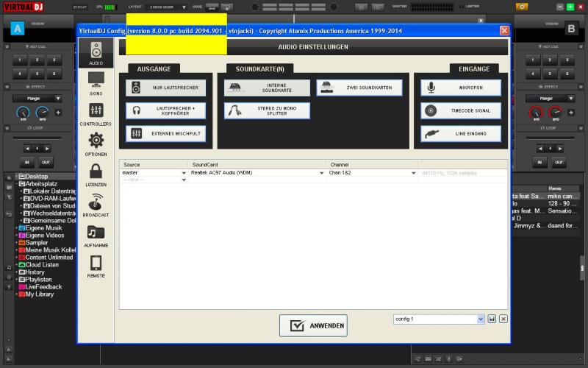Select Nur Lautsprecher output option
Viewport: 588px width, 368px height.
[x=166, y=88]
